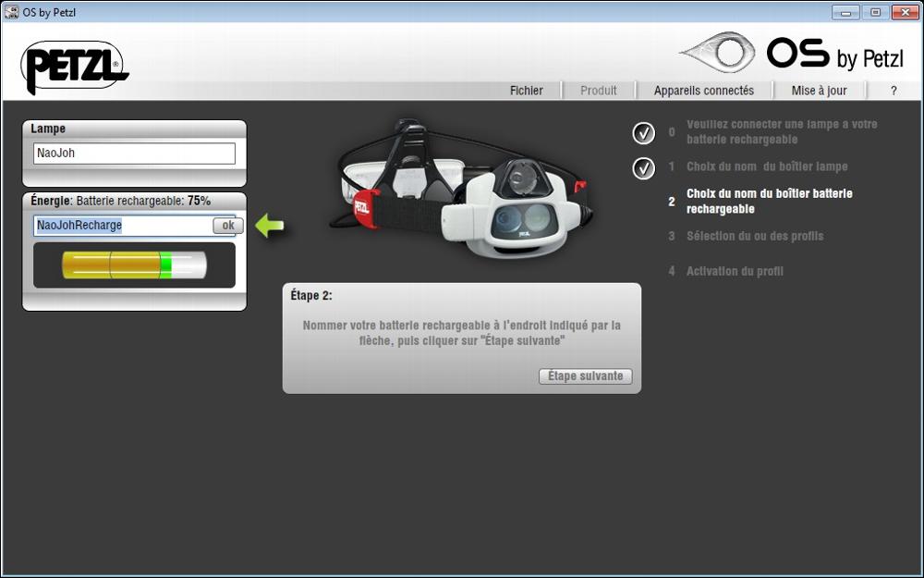Confirm battery name with ok button
The width and height of the screenshot is (924, 578).
pos(228,226)
